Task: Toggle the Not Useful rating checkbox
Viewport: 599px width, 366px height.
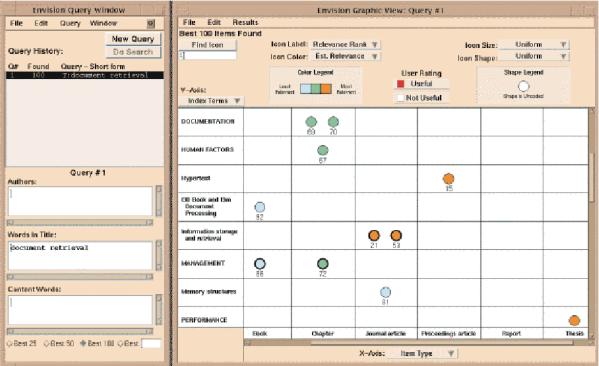Action: click(400, 98)
